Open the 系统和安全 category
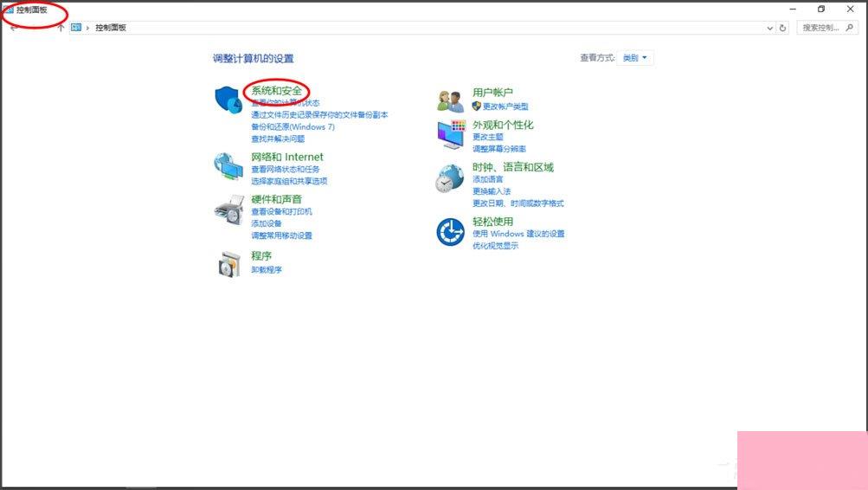This screenshot has width=868, height=490. click(276, 90)
